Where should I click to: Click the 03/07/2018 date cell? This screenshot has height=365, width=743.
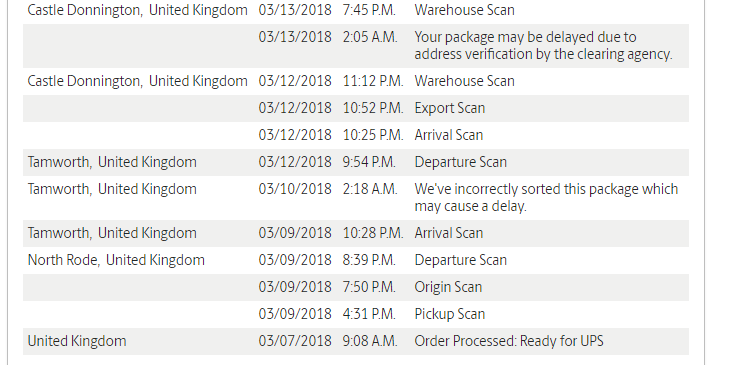295,341
